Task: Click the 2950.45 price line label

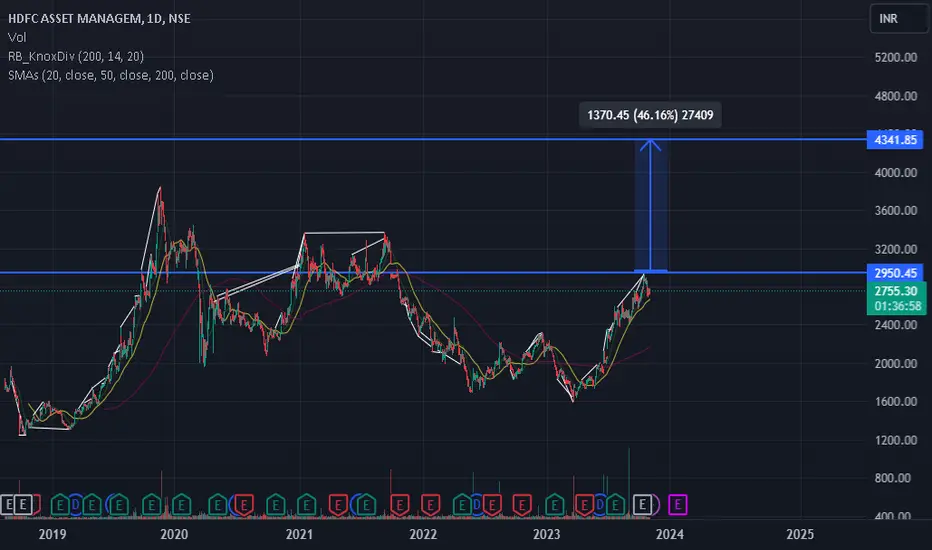Action: [x=895, y=273]
